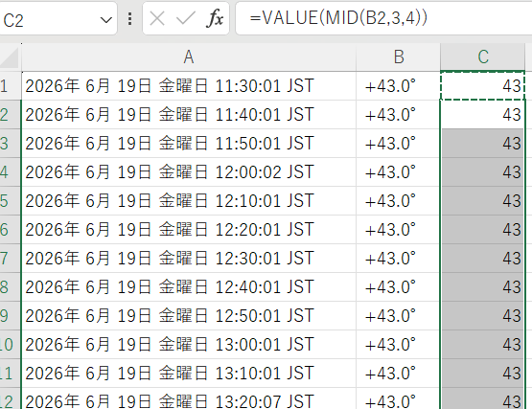This screenshot has height=409, width=532.
Task: Select column B header
Action: click(x=399, y=57)
